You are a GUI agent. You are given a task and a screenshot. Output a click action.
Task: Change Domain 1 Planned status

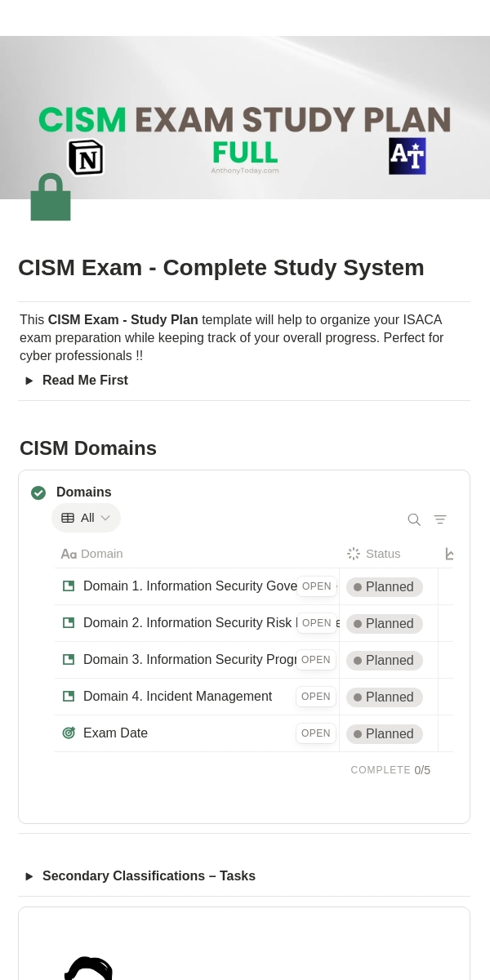385,587
